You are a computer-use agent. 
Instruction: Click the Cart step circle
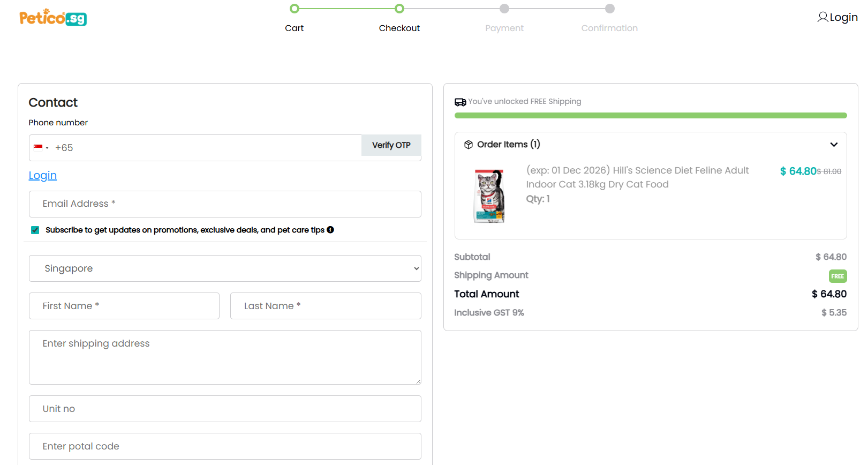tap(294, 9)
